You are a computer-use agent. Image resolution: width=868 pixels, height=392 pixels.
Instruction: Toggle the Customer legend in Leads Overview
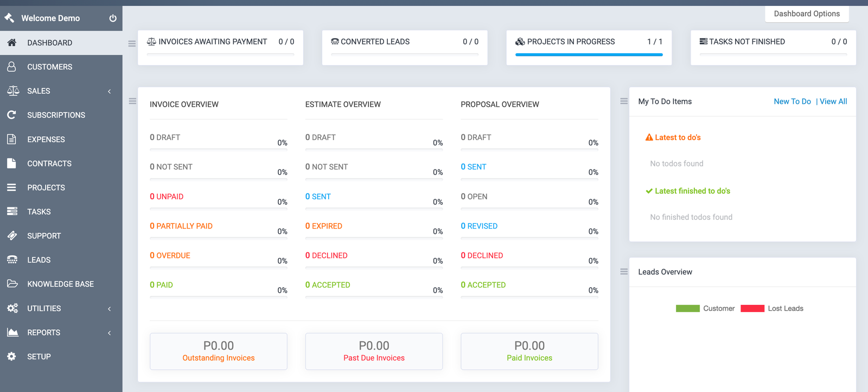tap(705, 308)
